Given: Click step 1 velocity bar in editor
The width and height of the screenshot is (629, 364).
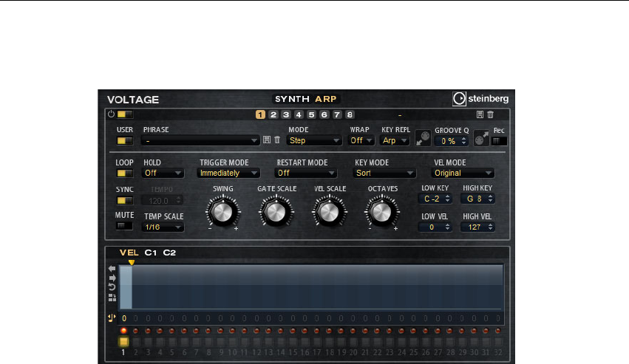Looking at the screenshot, I should pos(126,287).
